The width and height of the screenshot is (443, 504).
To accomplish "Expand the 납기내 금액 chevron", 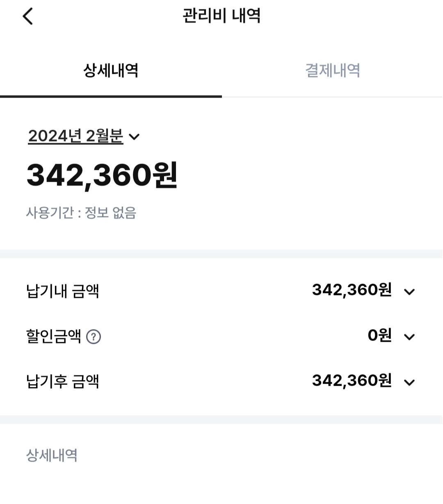I will pos(409,292).
